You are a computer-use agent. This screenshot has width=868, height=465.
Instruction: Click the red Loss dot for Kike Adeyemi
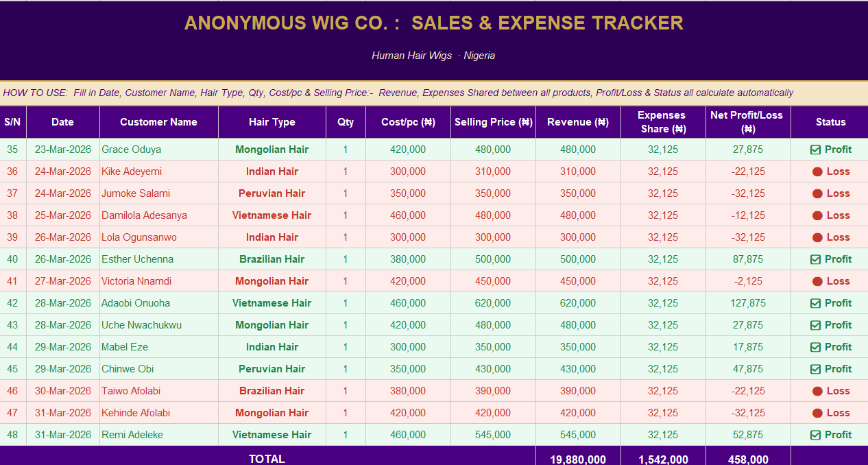(x=817, y=171)
